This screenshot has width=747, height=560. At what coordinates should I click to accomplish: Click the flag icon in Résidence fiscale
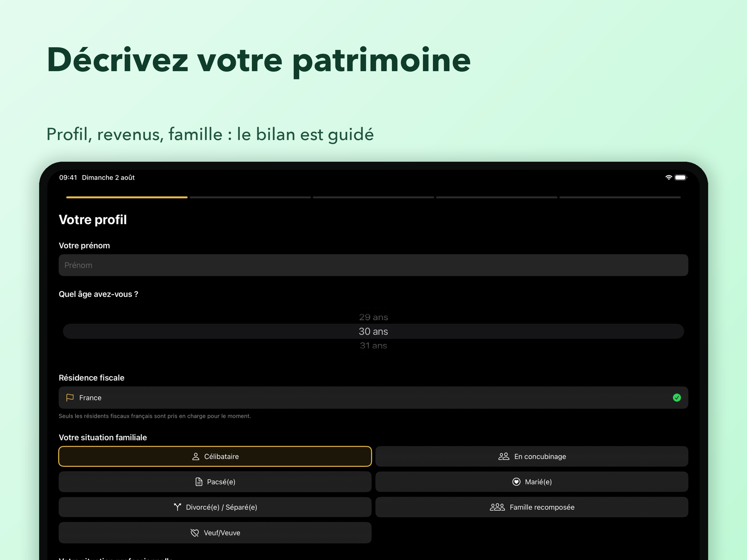[70, 398]
